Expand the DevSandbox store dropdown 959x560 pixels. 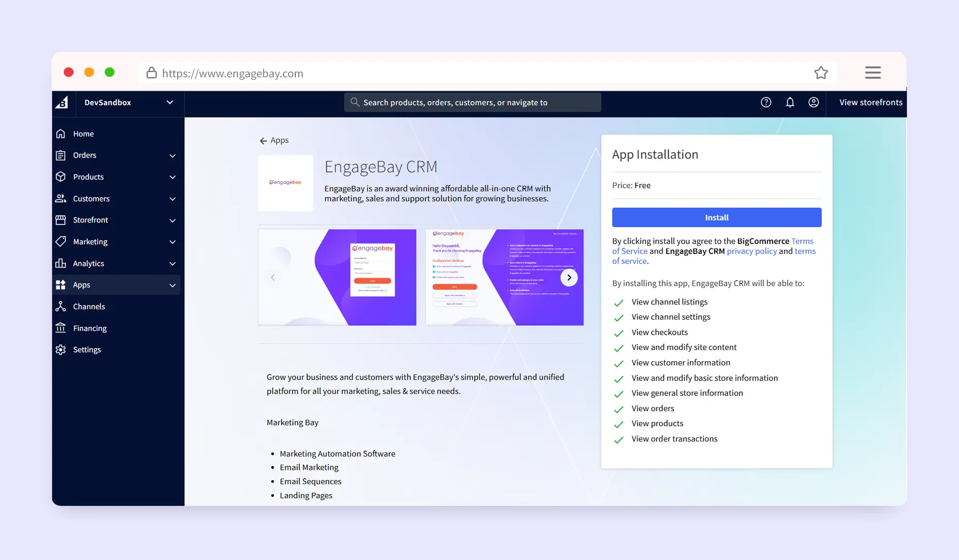click(170, 103)
